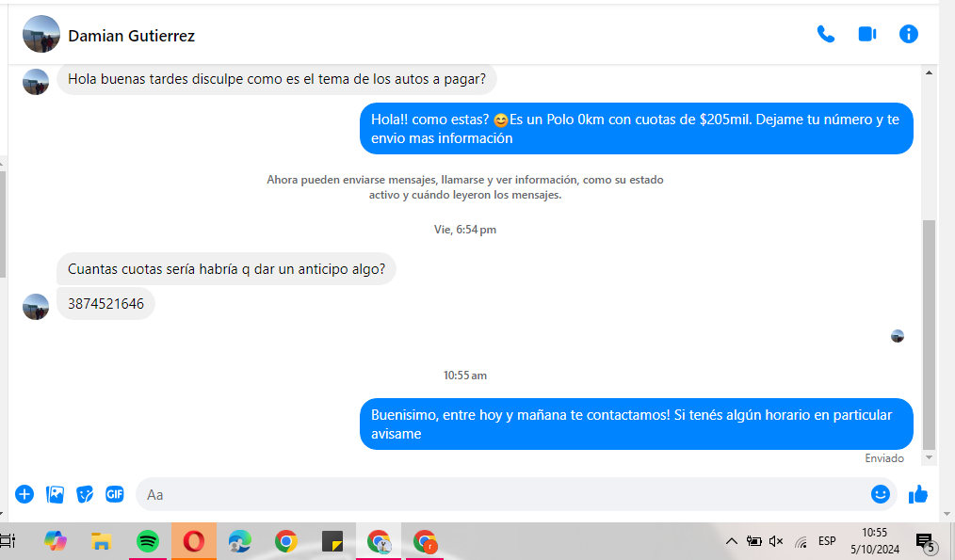
Task: Open the notification center icon
Action: (x=926, y=541)
